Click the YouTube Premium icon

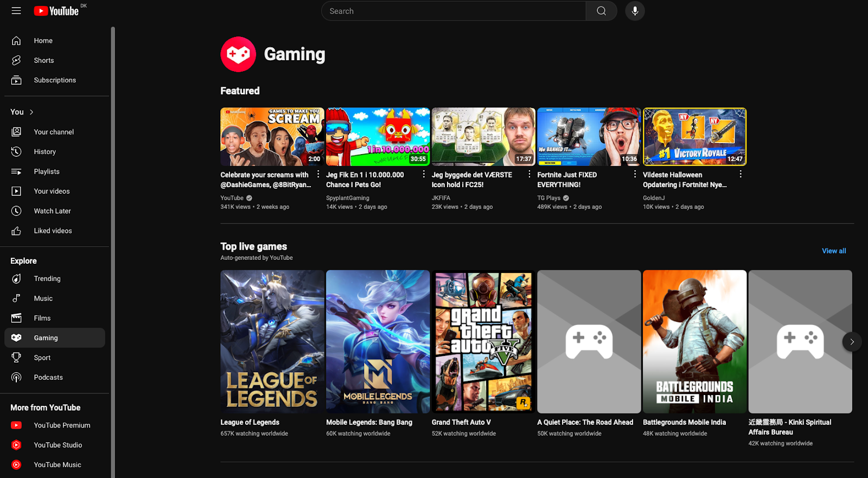16,425
